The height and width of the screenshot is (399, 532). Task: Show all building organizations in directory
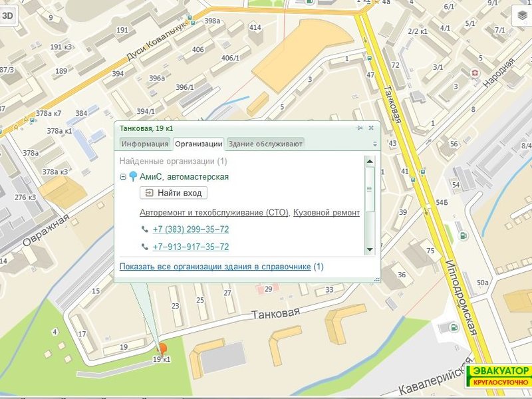[215, 267]
